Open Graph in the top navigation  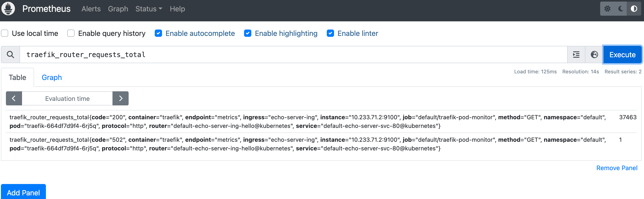click(118, 9)
